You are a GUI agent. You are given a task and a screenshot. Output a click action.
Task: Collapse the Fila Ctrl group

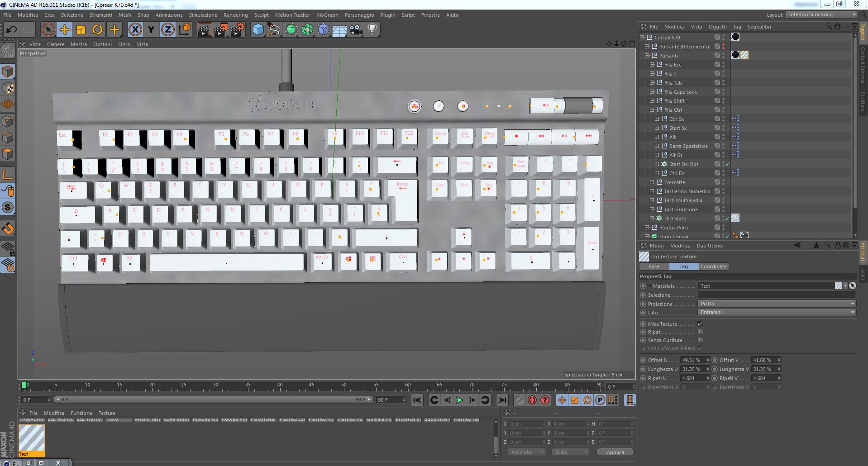point(652,110)
